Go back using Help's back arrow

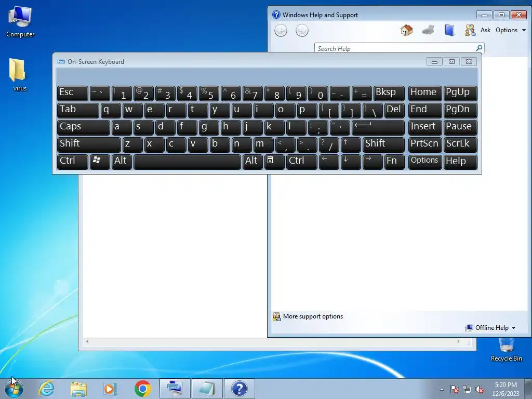click(x=281, y=31)
